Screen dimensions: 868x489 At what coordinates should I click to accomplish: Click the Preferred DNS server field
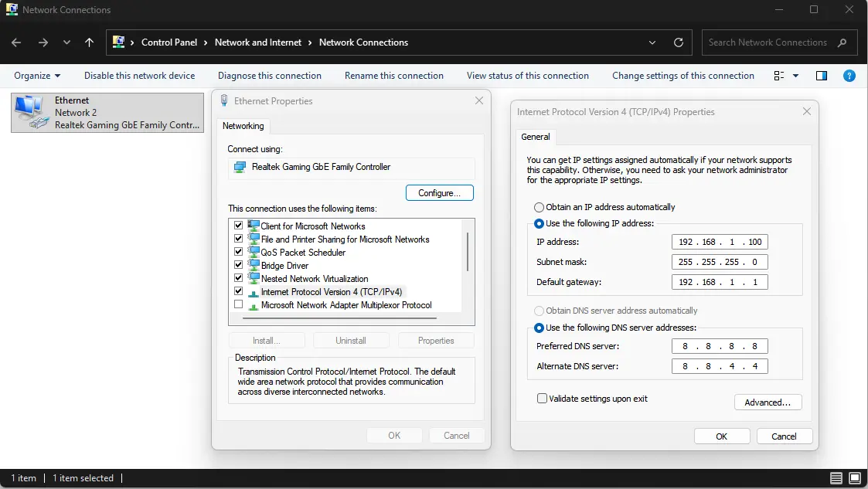coord(720,346)
